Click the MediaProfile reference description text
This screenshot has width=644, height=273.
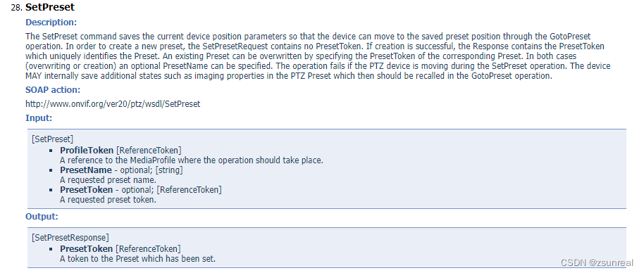pyautogui.click(x=192, y=160)
